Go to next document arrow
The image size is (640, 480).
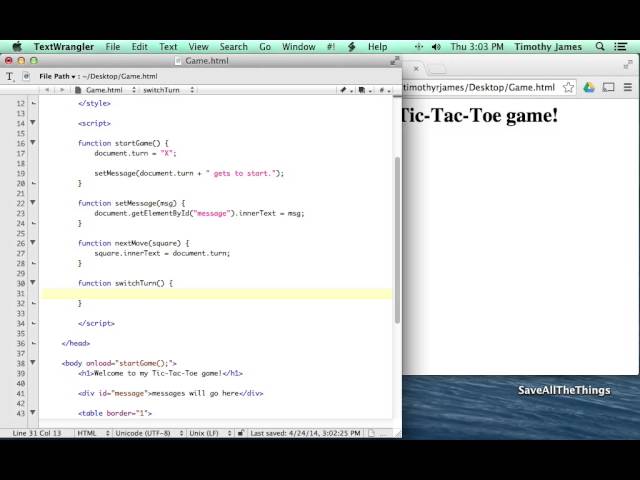(62, 90)
